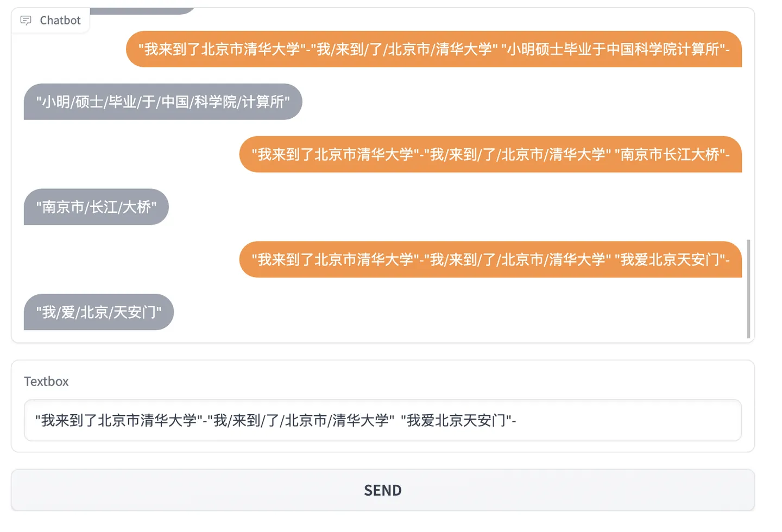The height and width of the screenshot is (532, 782).
Task: Click the Chatbot label text
Action: 59,21
